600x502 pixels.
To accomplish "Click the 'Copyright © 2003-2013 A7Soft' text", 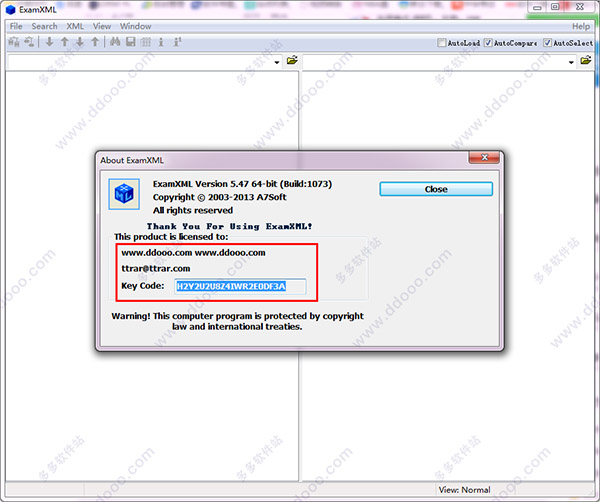I will pos(220,197).
